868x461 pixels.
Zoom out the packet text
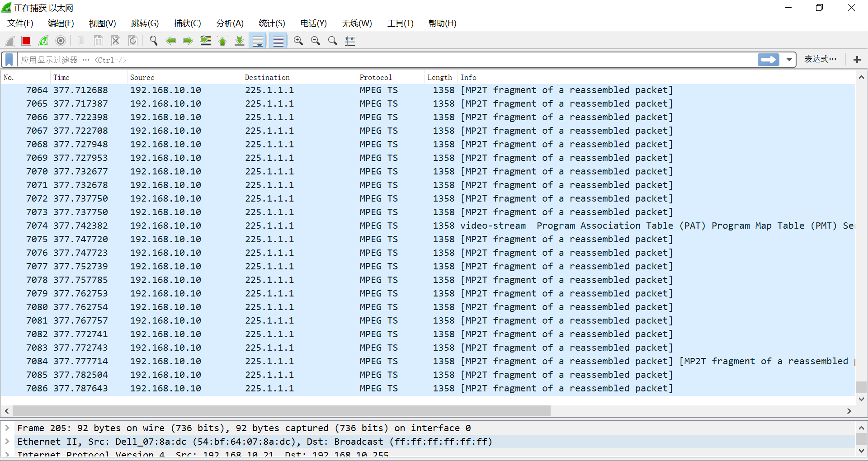[x=316, y=41]
